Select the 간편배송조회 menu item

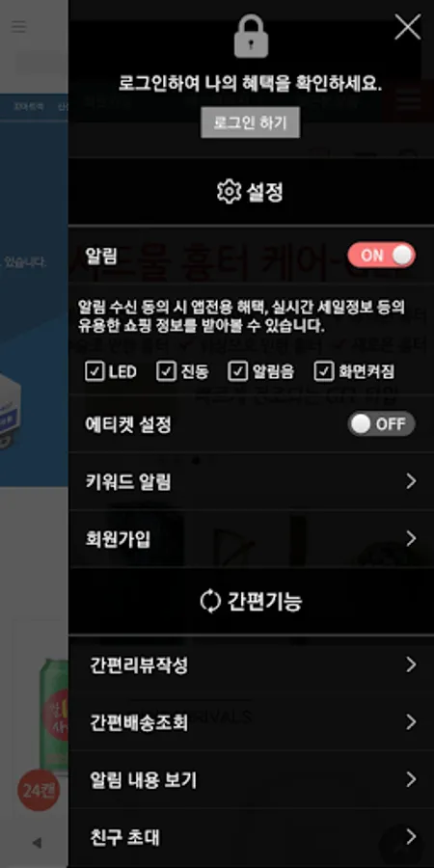252,722
